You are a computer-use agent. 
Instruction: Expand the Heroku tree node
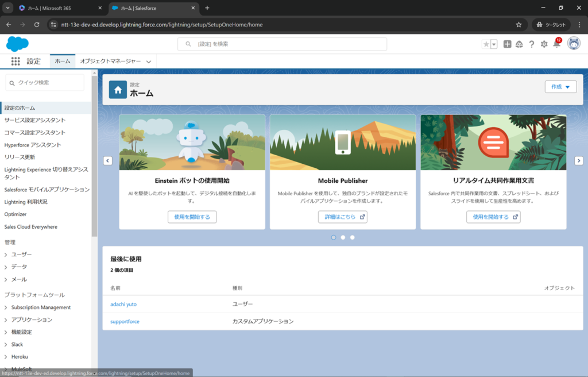6,357
